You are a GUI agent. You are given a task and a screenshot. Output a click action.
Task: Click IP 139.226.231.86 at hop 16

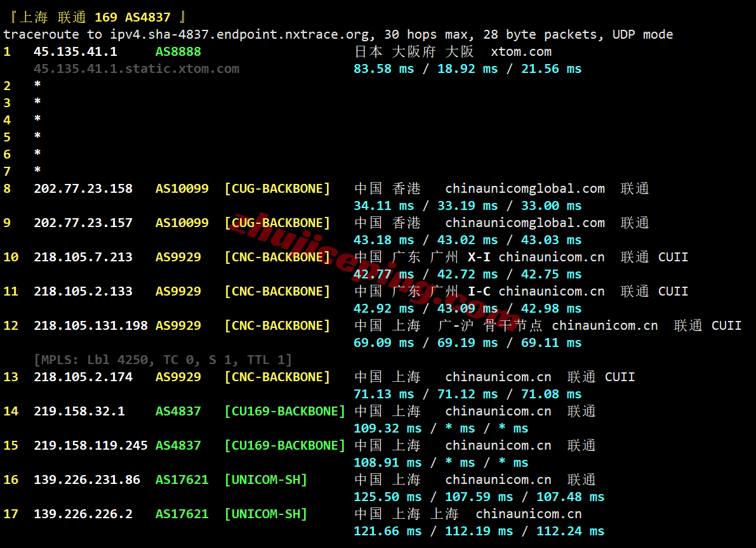click(87, 480)
